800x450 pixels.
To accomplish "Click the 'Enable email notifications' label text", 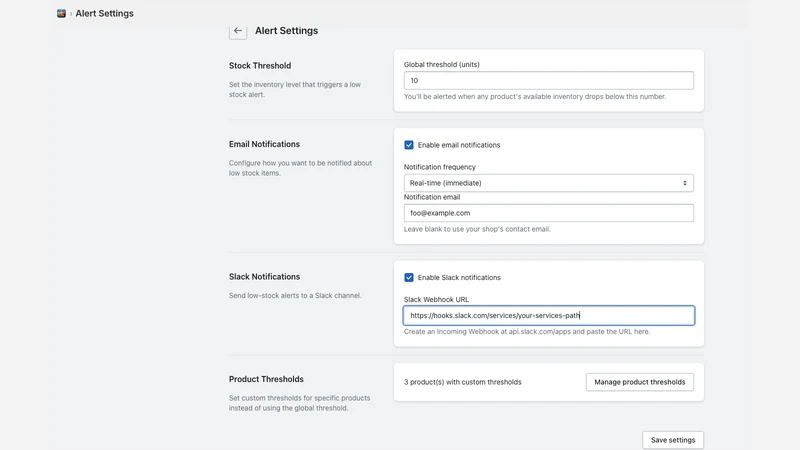I will tap(459, 145).
